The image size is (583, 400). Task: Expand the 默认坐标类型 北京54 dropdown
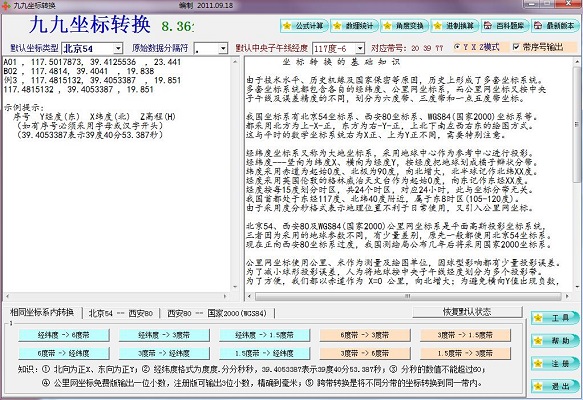tap(118, 48)
